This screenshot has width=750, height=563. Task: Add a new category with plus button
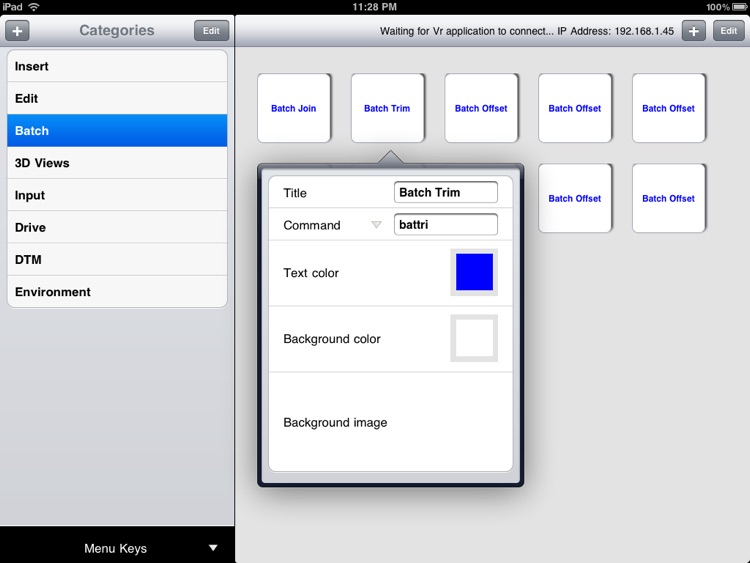pyautogui.click(x=17, y=31)
